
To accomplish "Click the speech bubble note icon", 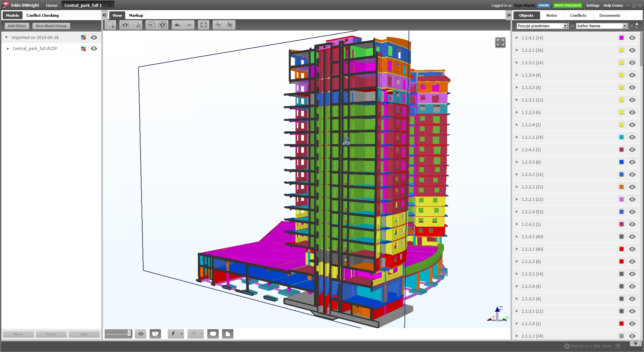I will coord(213,334).
